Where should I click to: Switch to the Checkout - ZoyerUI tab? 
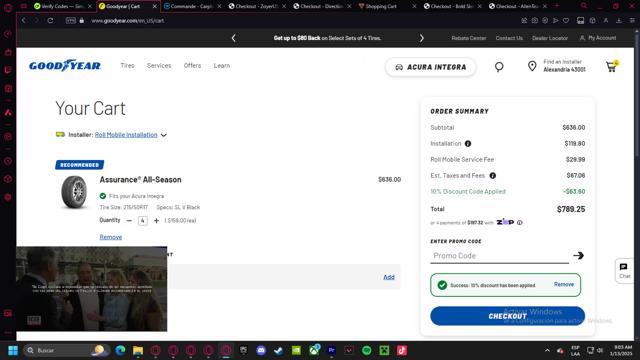(257, 6)
